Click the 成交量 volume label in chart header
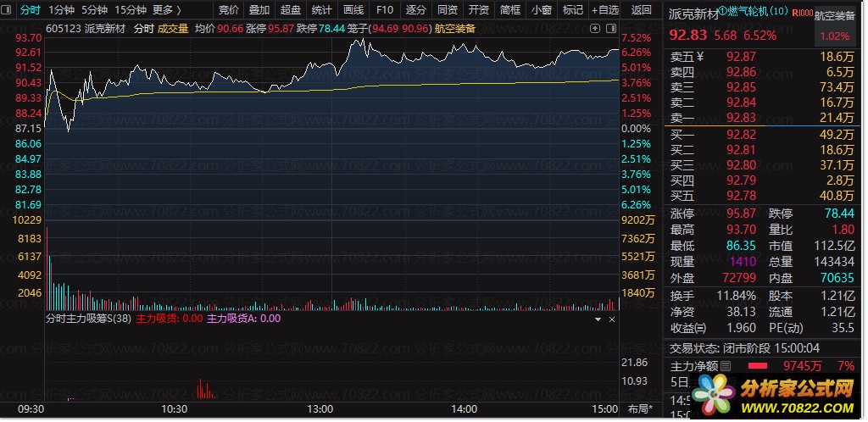The height and width of the screenshot is (422, 868). pyautogui.click(x=173, y=29)
